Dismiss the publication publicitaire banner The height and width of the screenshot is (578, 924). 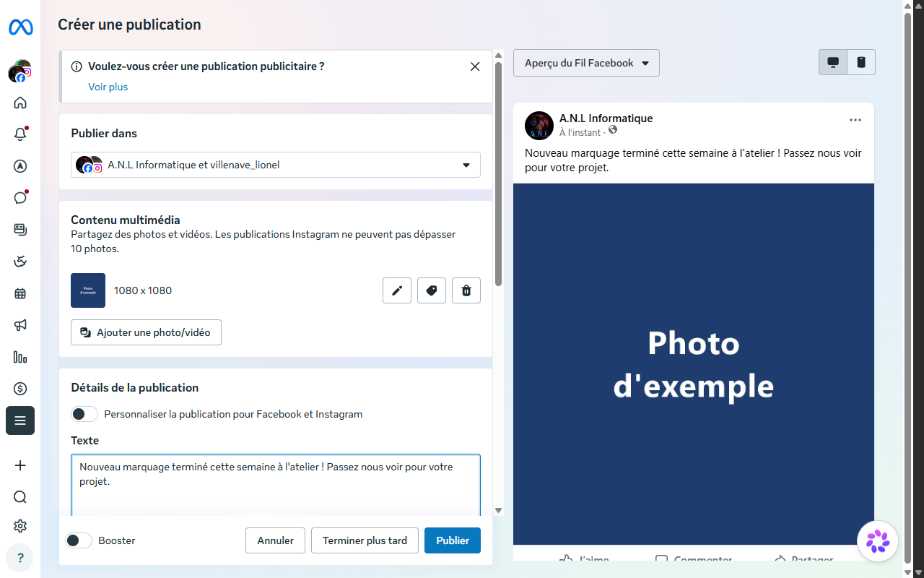(475, 66)
